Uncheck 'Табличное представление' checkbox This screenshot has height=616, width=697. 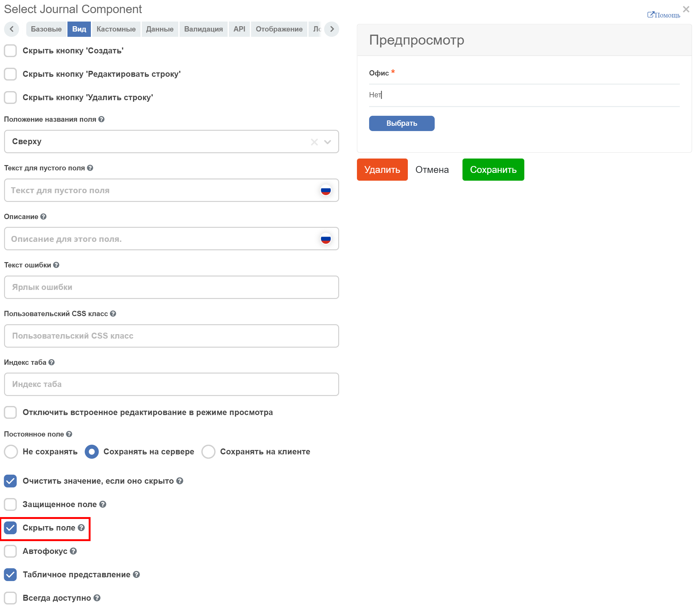(10, 575)
